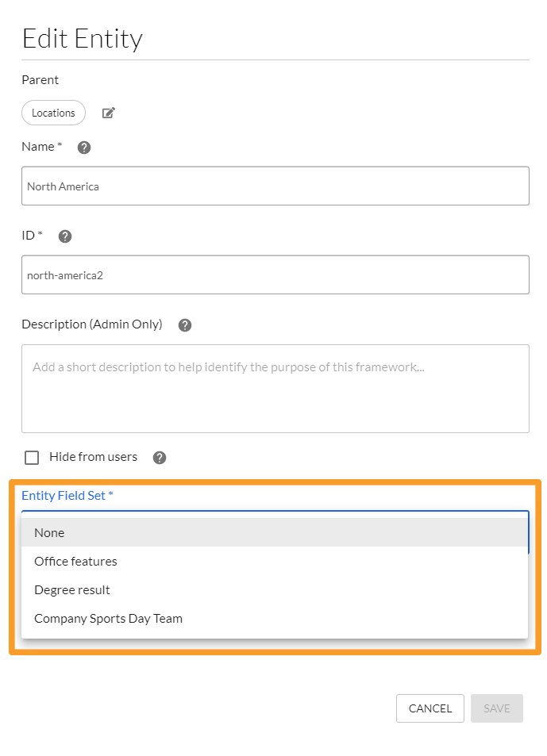Image resolution: width=547 pixels, height=756 pixels.
Task: Click the help icon beside ID
Action: pyautogui.click(x=64, y=236)
